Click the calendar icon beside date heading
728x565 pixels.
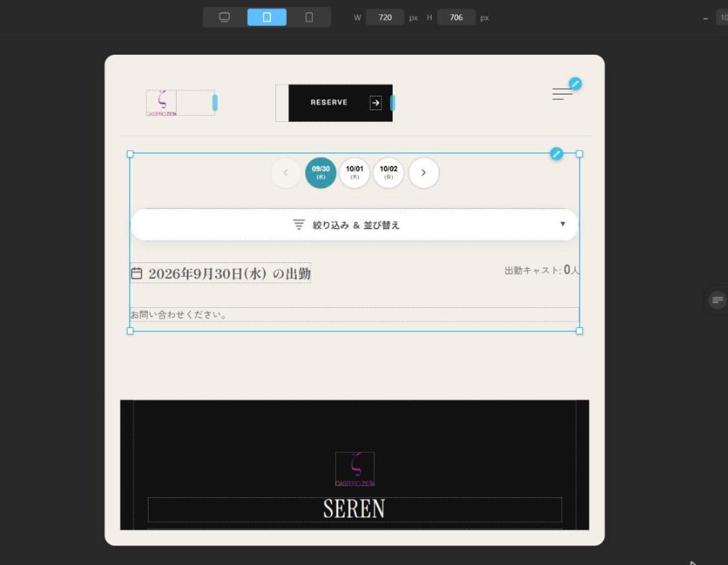coord(136,273)
